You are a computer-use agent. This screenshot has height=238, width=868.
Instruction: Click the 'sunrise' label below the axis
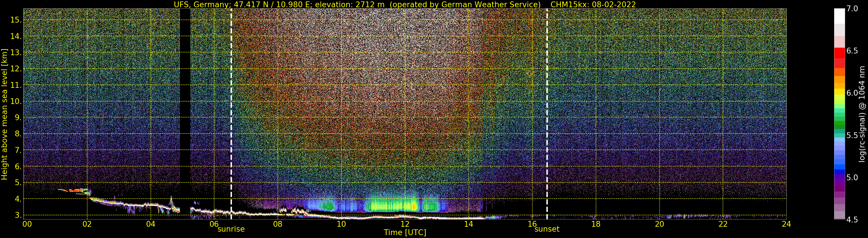click(231, 229)
